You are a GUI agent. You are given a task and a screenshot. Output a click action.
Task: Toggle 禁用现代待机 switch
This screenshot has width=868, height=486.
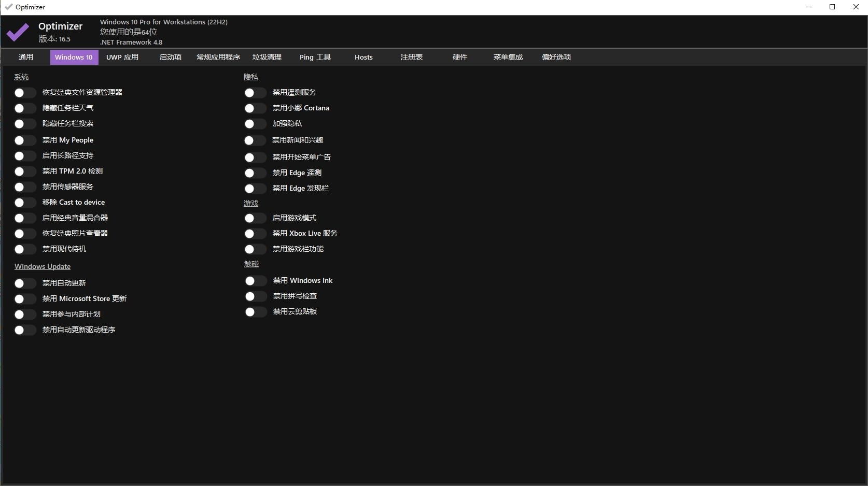(x=24, y=249)
